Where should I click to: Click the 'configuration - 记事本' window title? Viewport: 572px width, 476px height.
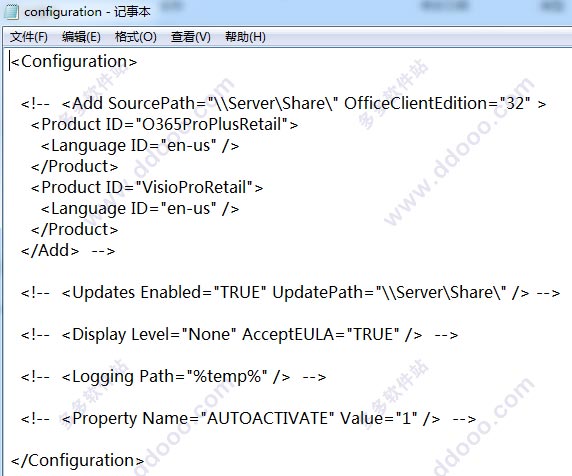pos(87,12)
